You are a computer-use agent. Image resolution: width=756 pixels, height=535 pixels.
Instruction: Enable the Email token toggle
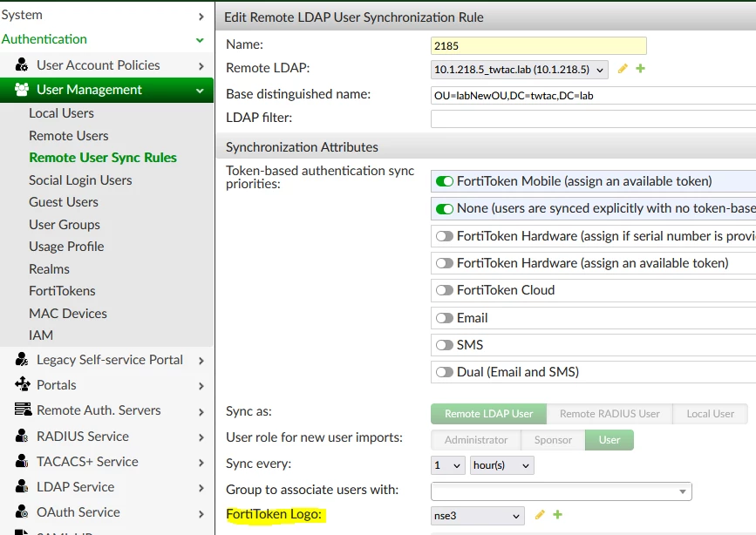(444, 318)
